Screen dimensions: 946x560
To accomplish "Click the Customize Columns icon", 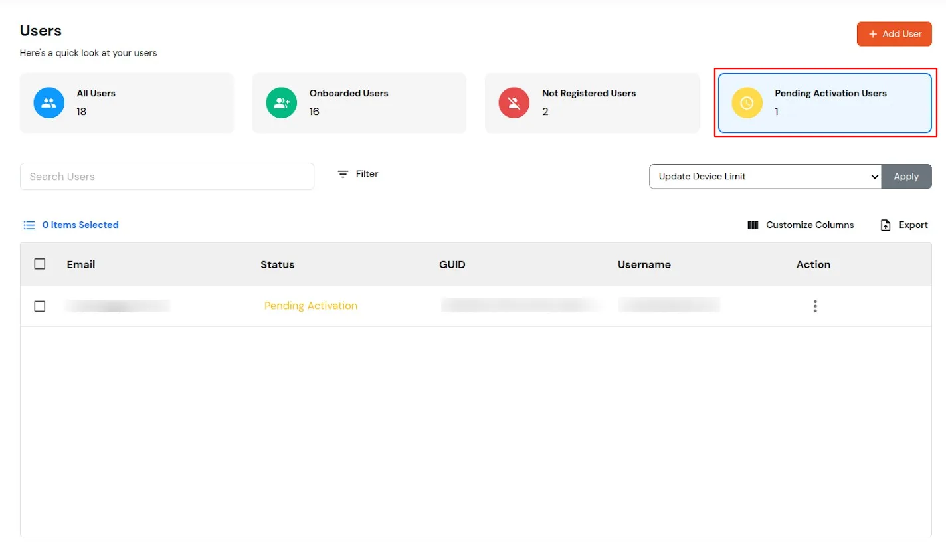I will click(x=753, y=225).
